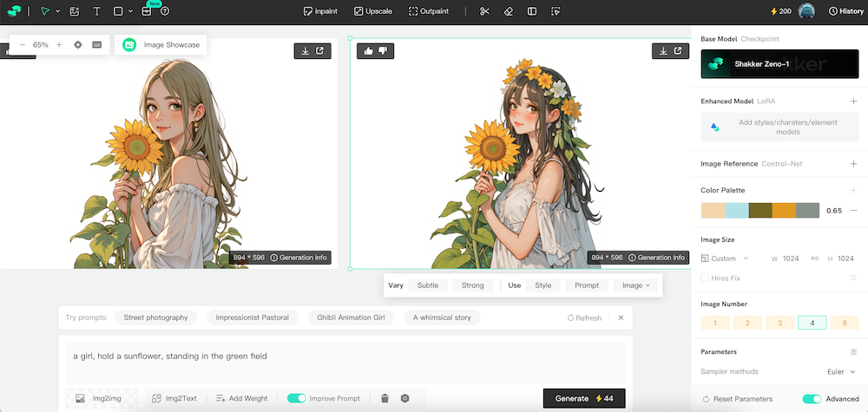Viewport: 868px width, 412px height.
Task: Open the Custom image size dropdown
Action: tap(725, 258)
